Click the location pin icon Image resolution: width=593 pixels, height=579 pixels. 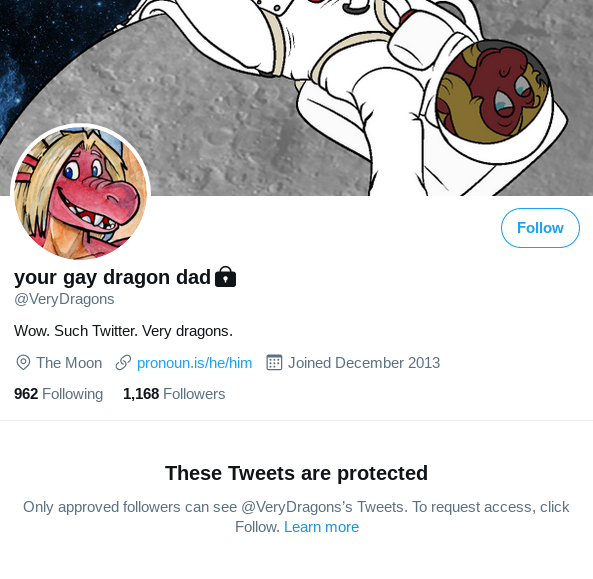[x=23, y=363]
